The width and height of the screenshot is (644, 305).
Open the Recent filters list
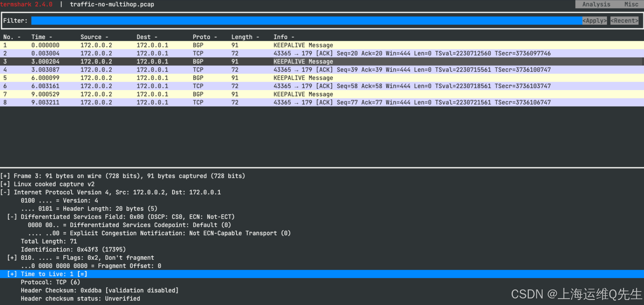[x=624, y=21]
